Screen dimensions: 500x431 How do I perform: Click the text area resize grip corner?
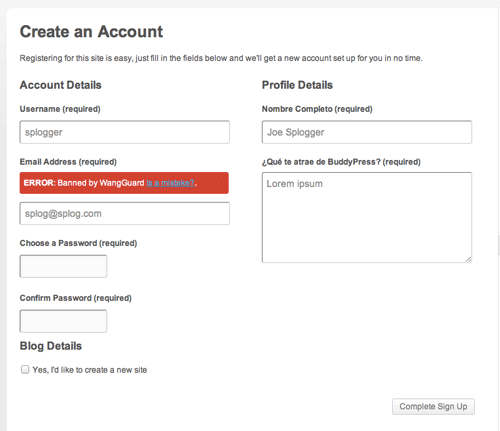[469, 259]
